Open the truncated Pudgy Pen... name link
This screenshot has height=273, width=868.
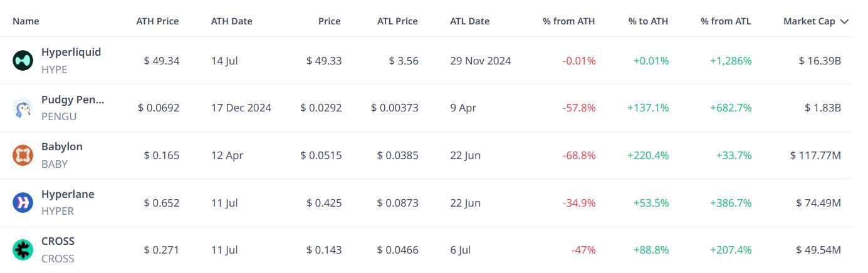(x=73, y=100)
